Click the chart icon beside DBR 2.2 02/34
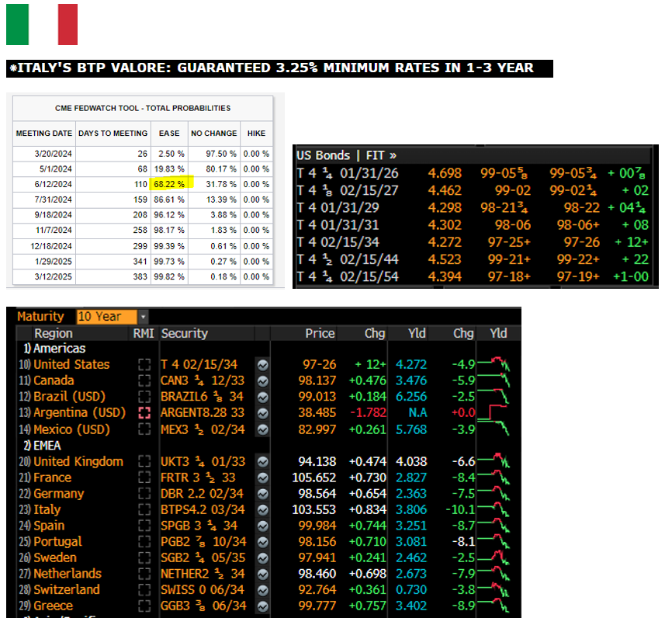Screen dimensions: 672x625 [263, 494]
